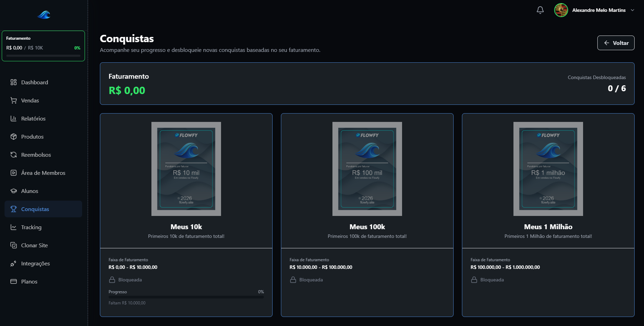Click the Reembolsos refresh icon
This screenshot has height=326, width=644.
click(14, 155)
